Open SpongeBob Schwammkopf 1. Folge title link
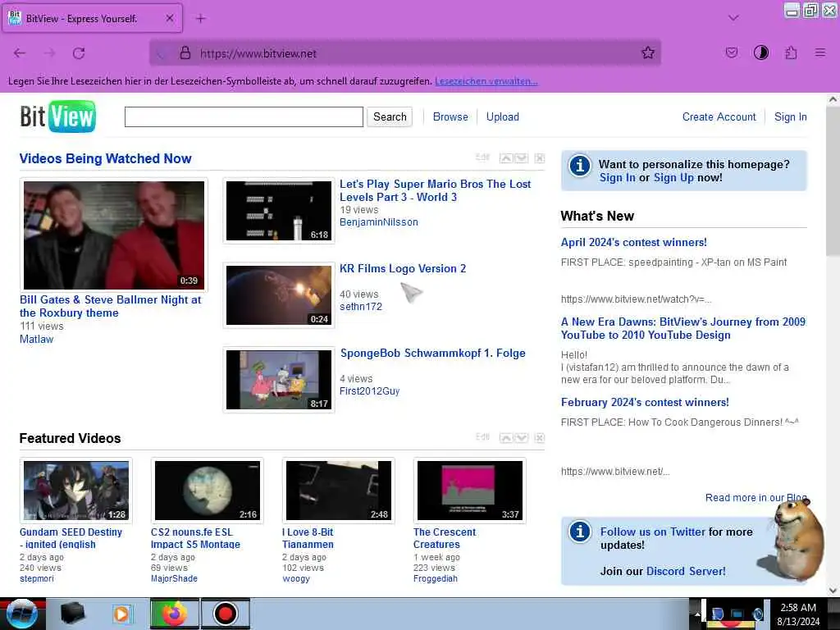840x630 pixels. coord(433,353)
